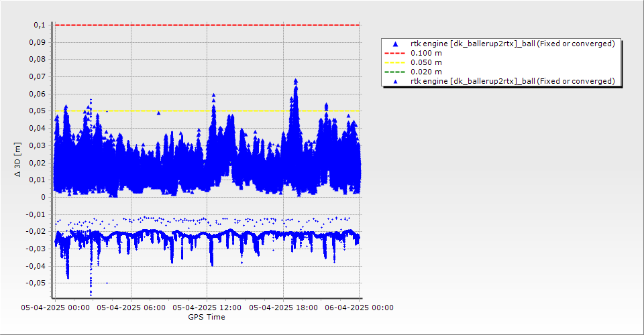Click the 05-04-2025 06:00 time axis label
Screen dimensions: 644x335
(130, 308)
